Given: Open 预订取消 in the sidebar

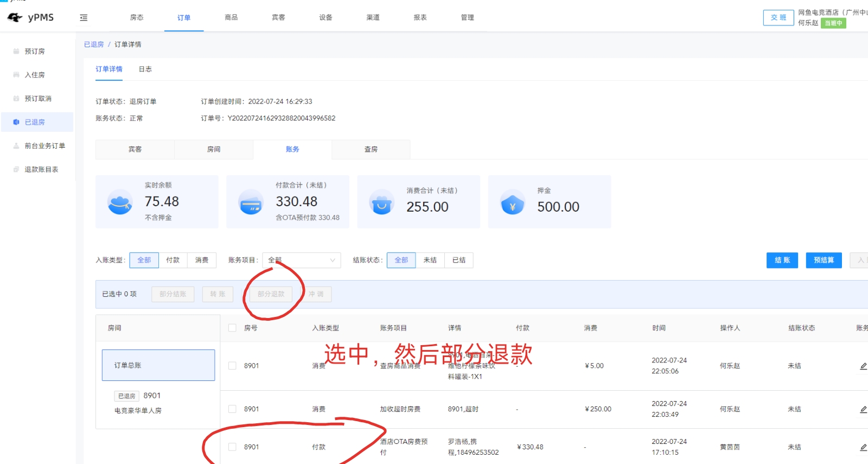Looking at the screenshot, I should pos(37,99).
